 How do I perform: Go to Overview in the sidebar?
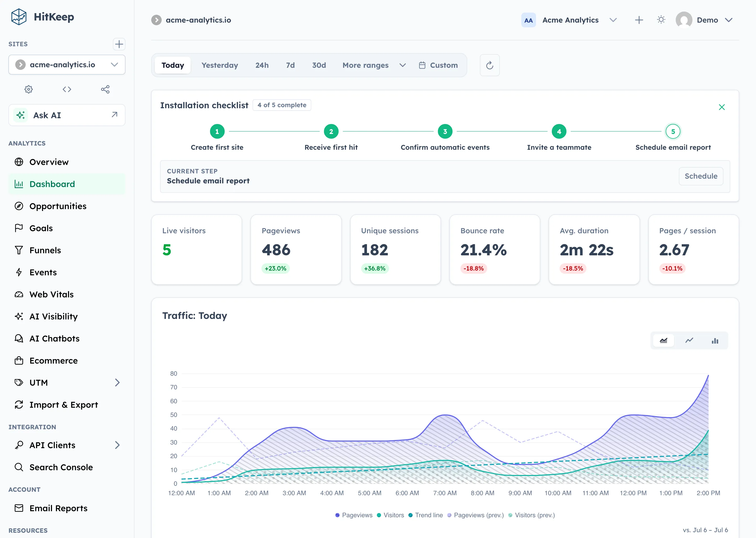[67, 162]
